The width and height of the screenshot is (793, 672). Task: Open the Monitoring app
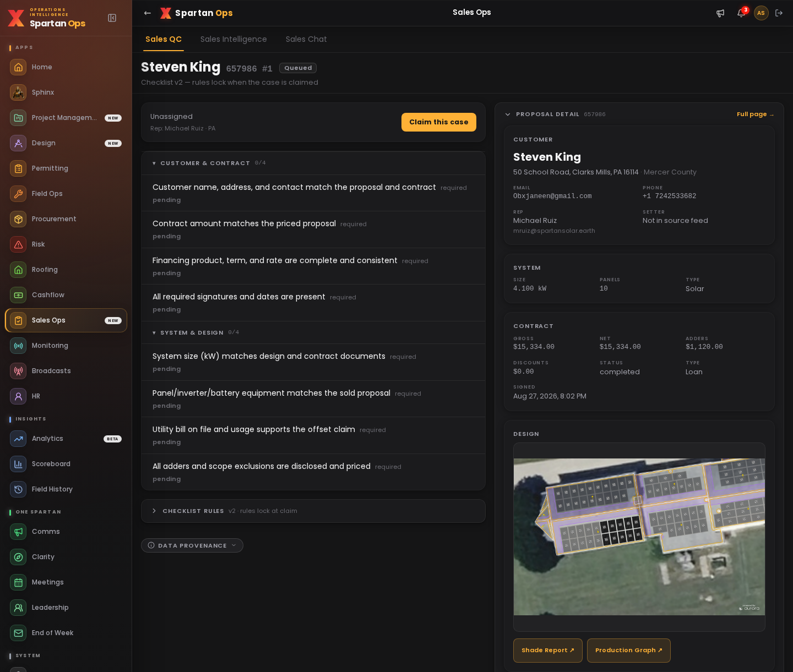click(x=66, y=346)
